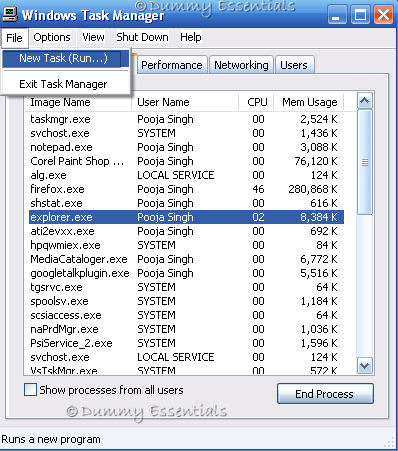Select the spoolsv.exe process
This screenshot has width=398, height=451.
pyautogui.click(x=186, y=301)
